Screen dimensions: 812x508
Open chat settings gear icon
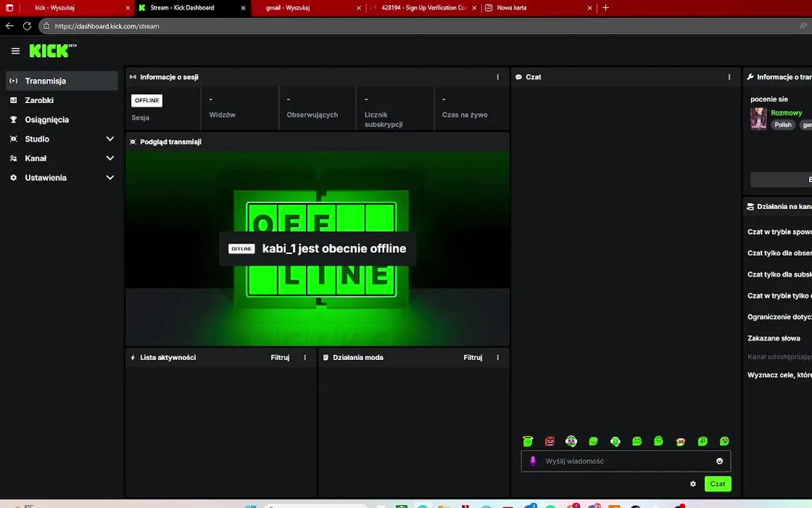(693, 483)
